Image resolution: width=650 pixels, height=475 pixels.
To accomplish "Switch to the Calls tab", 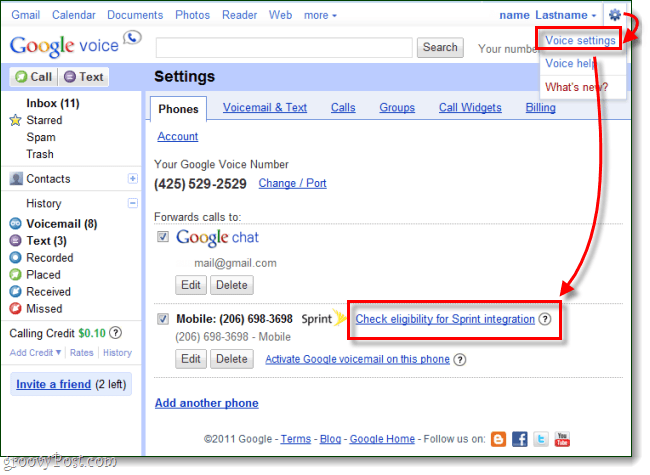I will click(x=343, y=108).
